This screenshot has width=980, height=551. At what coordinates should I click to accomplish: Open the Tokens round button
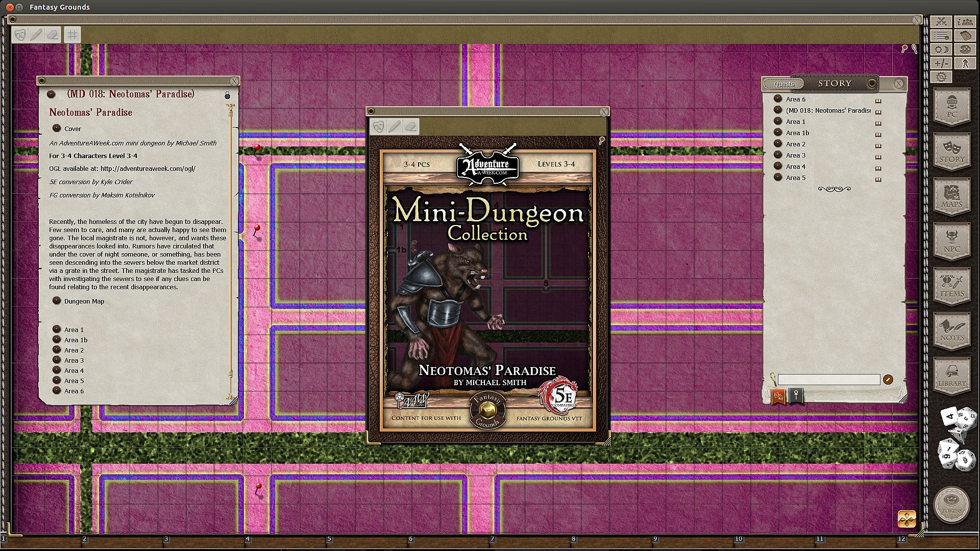tap(952, 505)
